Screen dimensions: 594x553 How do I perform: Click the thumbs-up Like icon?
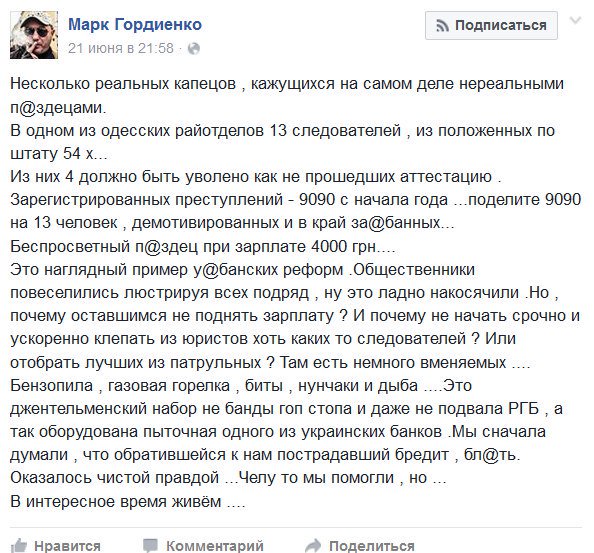click(x=19, y=546)
